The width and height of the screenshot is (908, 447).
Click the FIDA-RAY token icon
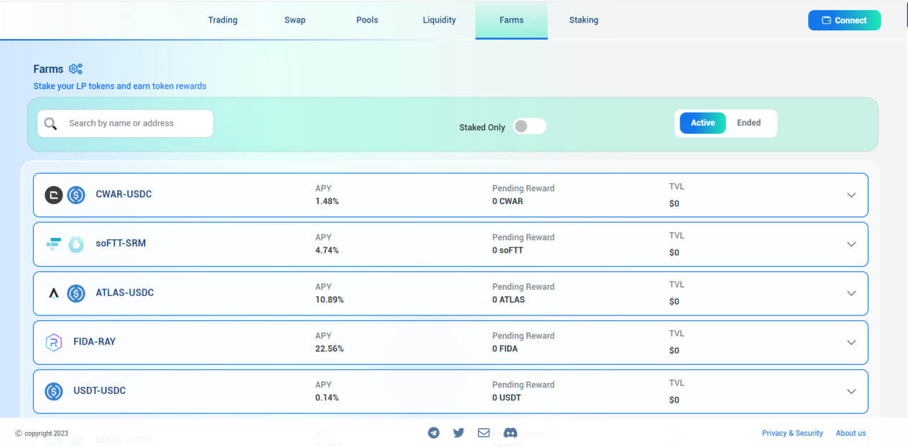[54, 342]
